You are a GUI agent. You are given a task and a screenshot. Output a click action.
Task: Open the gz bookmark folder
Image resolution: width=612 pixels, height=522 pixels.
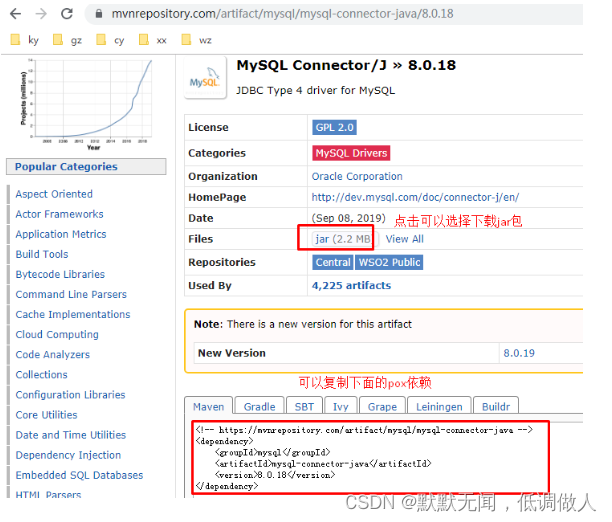point(68,40)
